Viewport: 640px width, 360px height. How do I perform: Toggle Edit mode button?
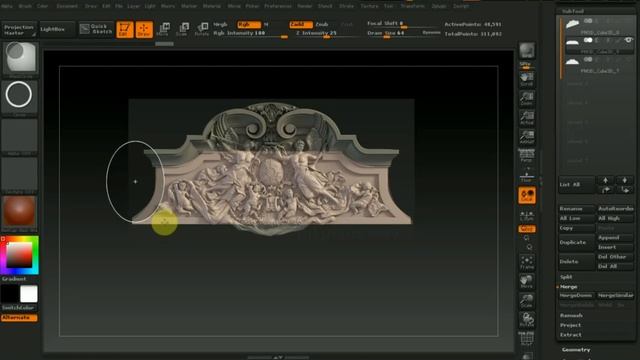point(125,30)
